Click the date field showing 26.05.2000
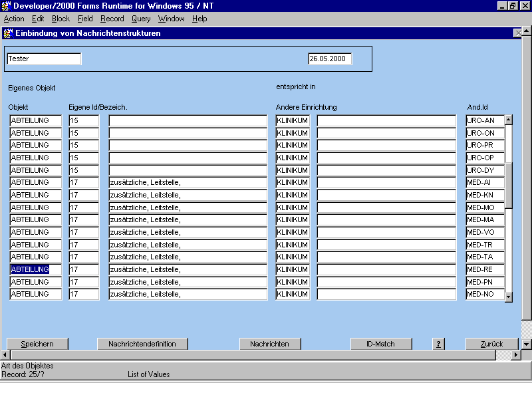This screenshot has width=532, height=399. (330, 59)
